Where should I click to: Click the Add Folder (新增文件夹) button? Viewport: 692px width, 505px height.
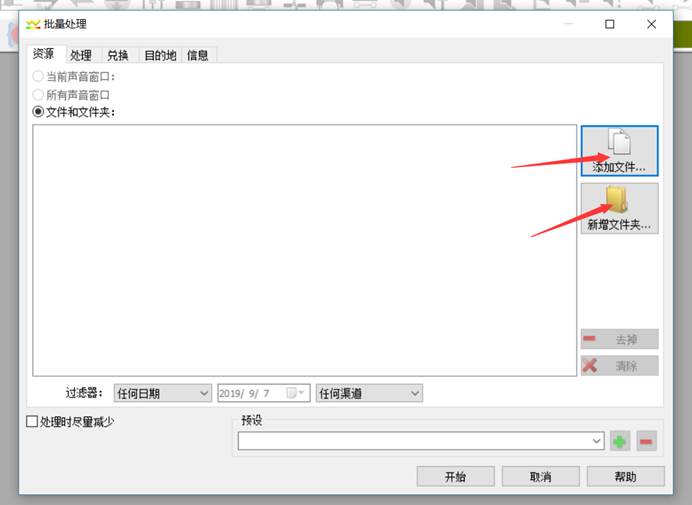pyautogui.click(x=619, y=208)
